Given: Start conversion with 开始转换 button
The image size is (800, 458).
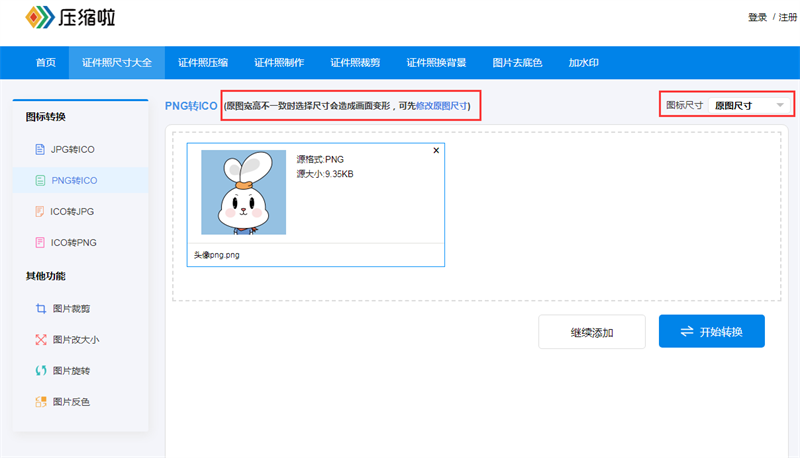Looking at the screenshot, I should click(712, 332).
